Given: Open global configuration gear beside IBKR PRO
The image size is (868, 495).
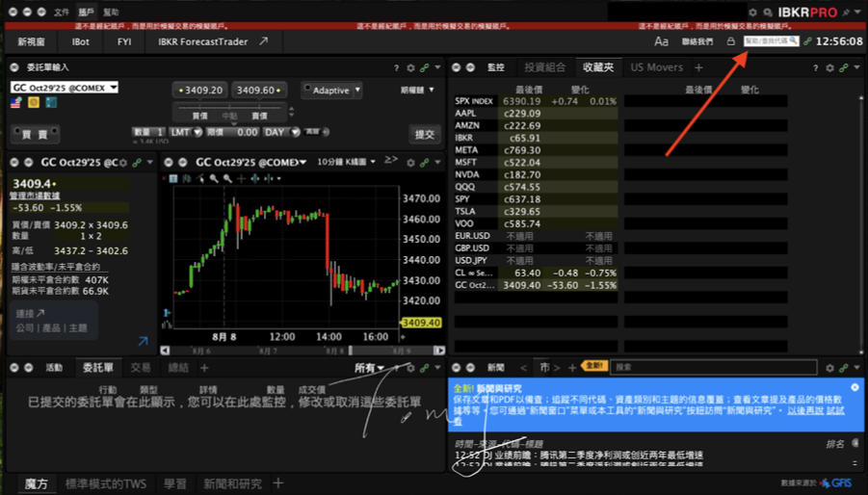Looking at the screenshot, I should [752, 13].
